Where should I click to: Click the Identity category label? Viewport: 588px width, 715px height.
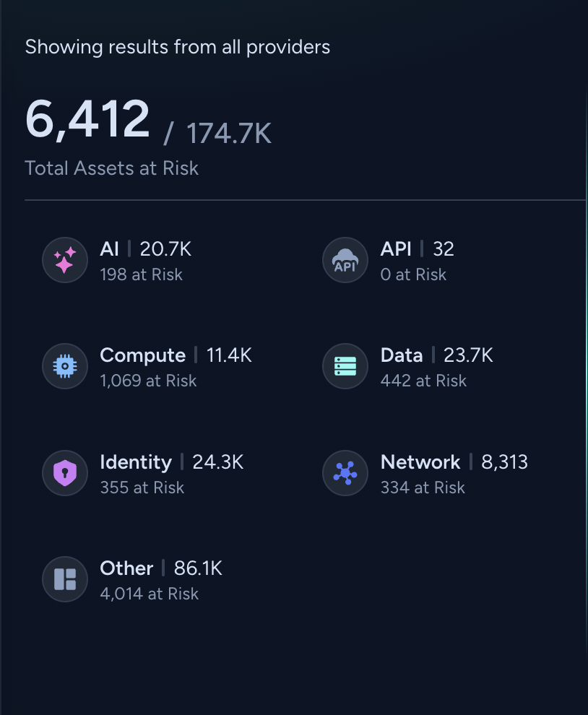pyautogui.click(x=136, y=462)
